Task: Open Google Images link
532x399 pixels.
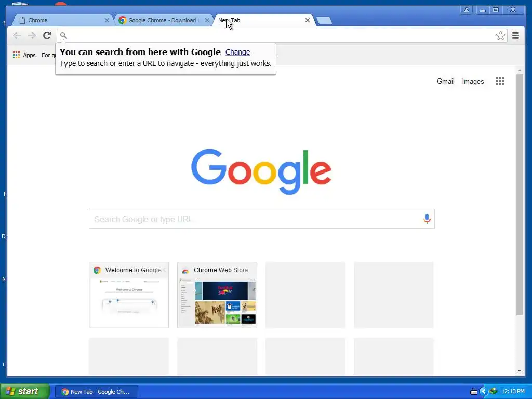Action: click(473, 81)
